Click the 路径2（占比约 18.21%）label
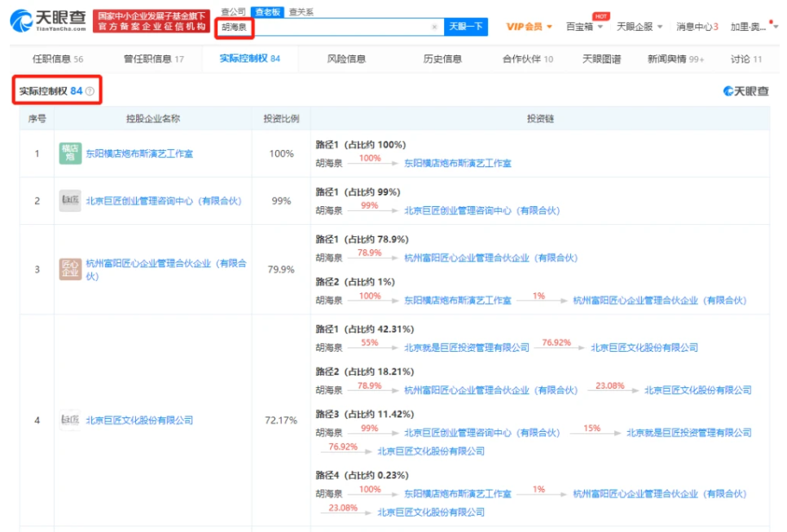This screenshot has width=787, height=532. (x=365, y=372)
